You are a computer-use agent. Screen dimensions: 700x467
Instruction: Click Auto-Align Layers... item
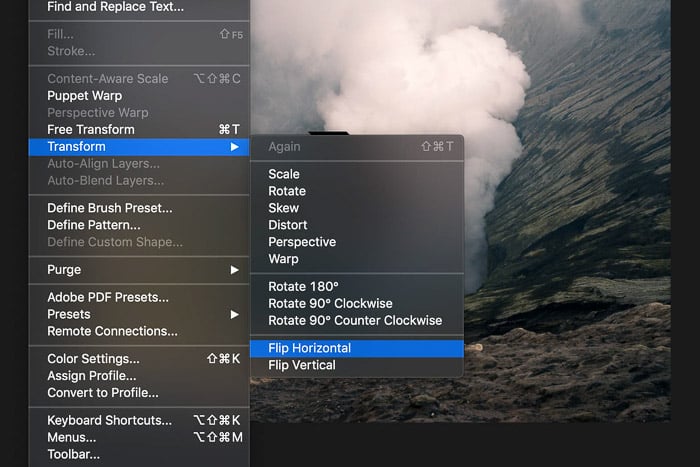coord(139,164)
